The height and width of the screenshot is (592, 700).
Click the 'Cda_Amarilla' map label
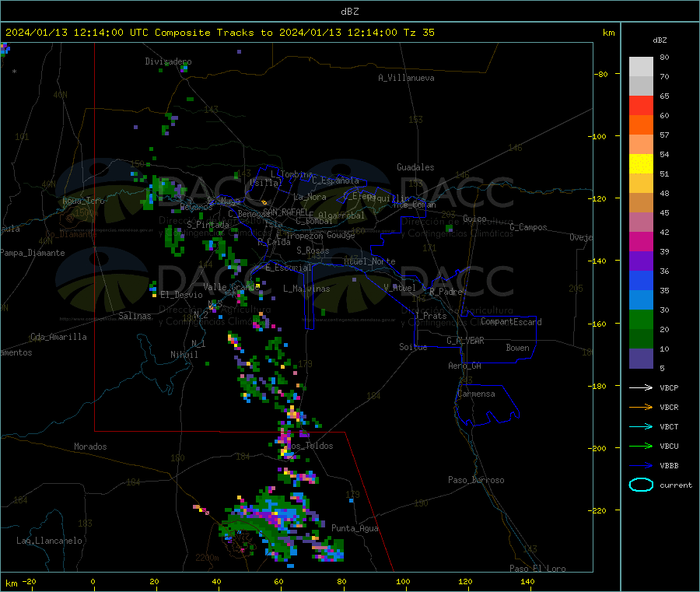pos(58,337)
